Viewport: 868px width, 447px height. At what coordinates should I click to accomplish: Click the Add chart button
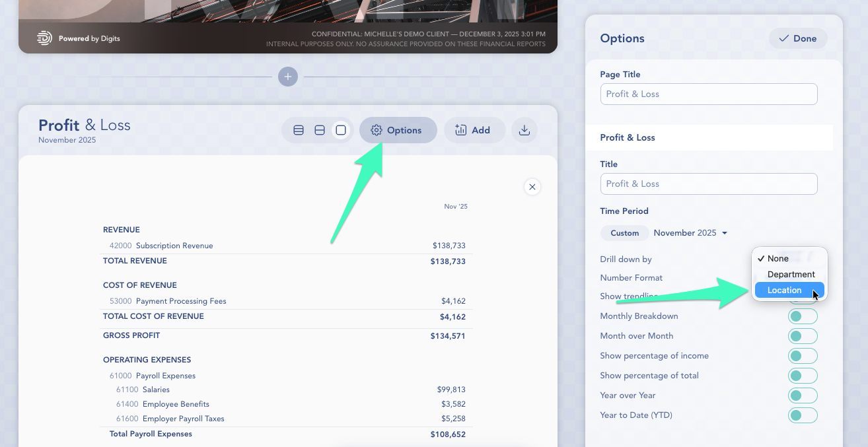[474, 130]
